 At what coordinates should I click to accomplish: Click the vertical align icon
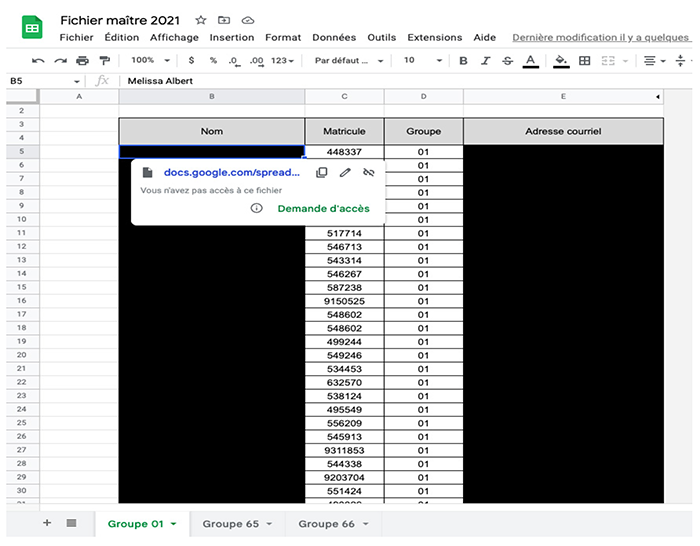click(x=680, y=60)
